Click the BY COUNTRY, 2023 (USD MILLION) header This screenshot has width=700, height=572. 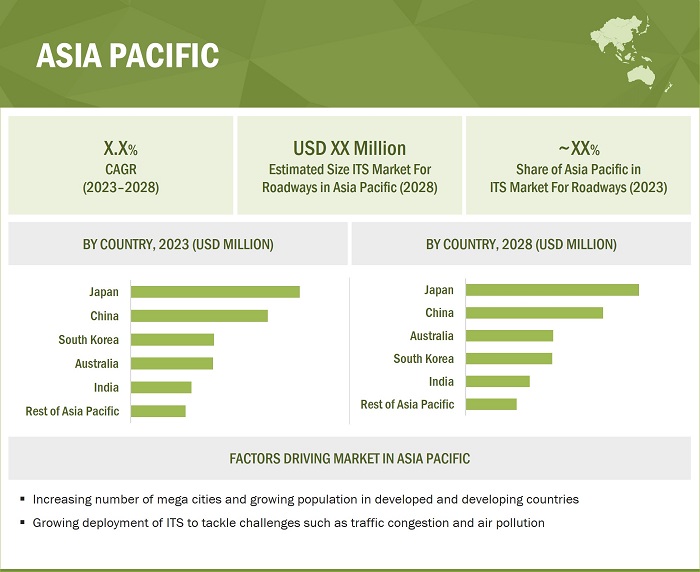[178, 244]
